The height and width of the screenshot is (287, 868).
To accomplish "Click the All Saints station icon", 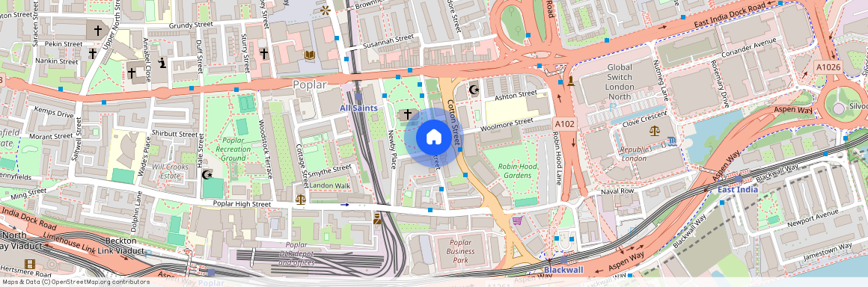I will click(x=358, y=96).
